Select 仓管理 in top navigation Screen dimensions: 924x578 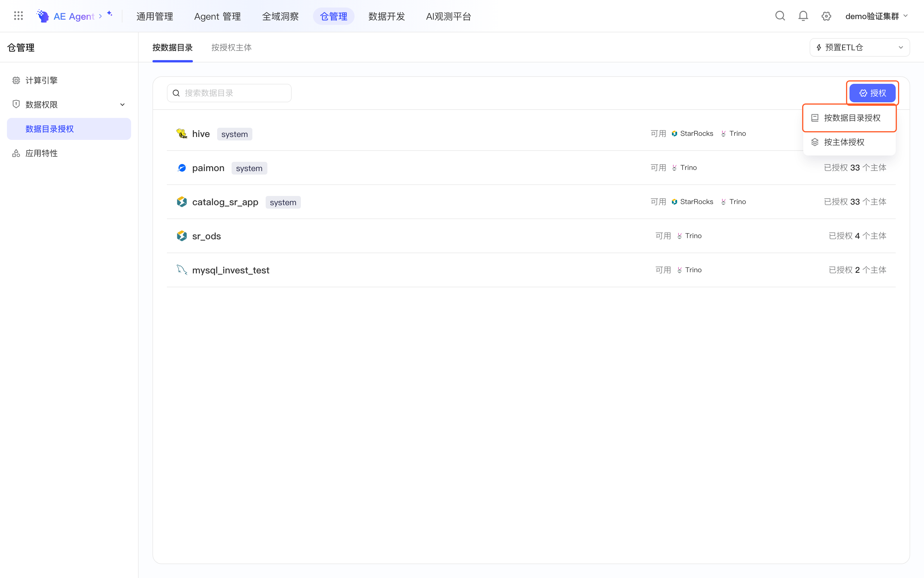(x=333, y=16)
